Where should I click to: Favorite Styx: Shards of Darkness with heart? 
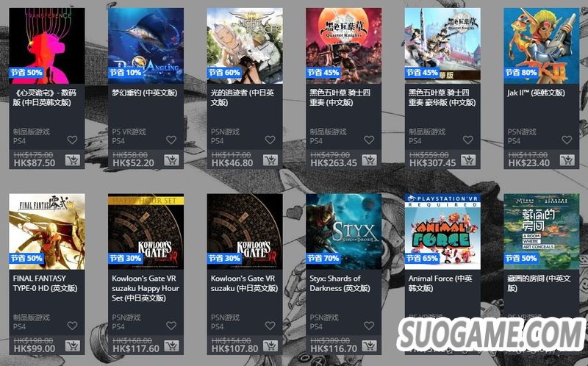[x=369, y=326]
